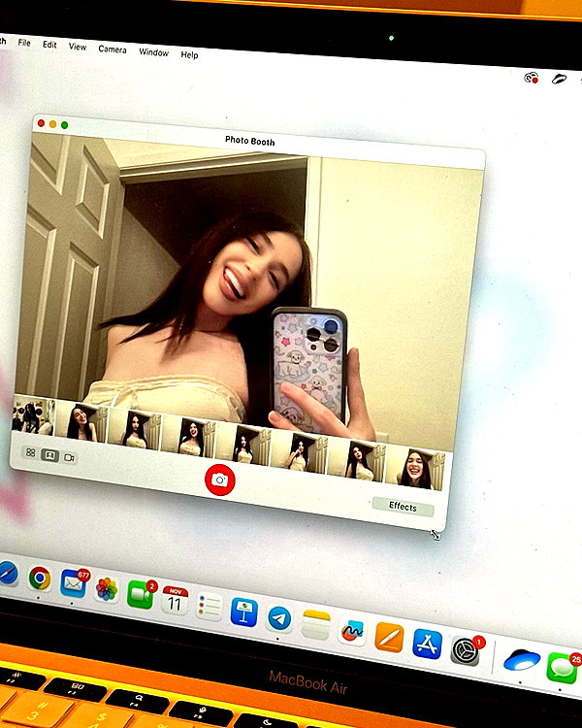The width and height of the screenshot is (582, 728).
Task: Open Pages from the Dock
Action: [x=389, y=638]
